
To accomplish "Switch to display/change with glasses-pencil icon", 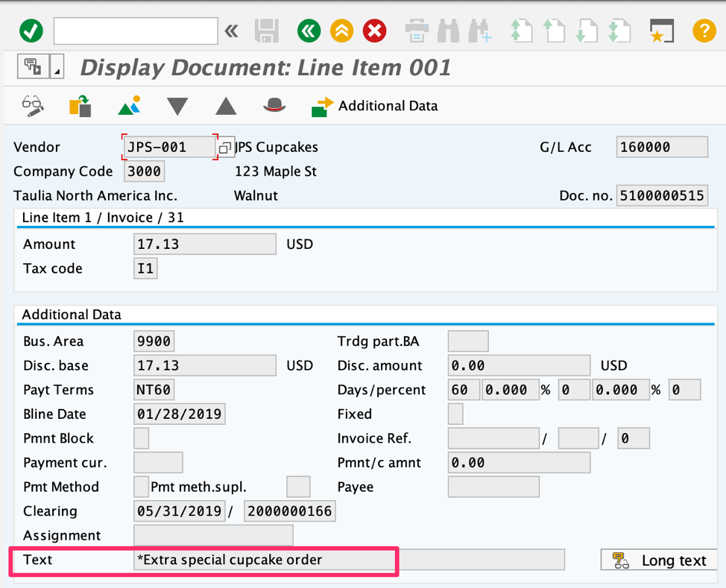I will tap(33, 106).
